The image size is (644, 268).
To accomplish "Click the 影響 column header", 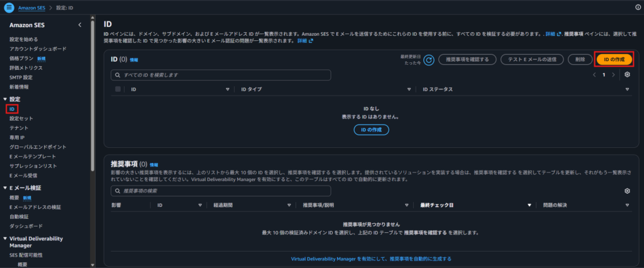I will click(x=116, y=204).
